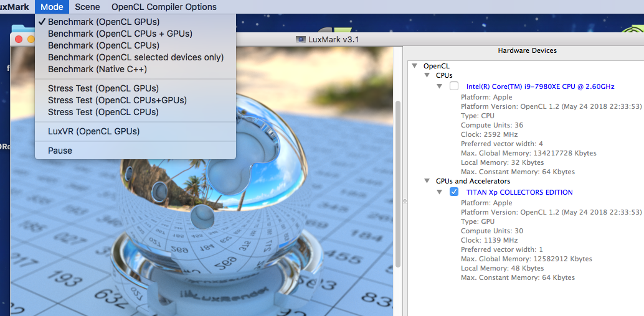Select Benchmark (Native C++) mode
644x316 pixels.
point(136,69)
